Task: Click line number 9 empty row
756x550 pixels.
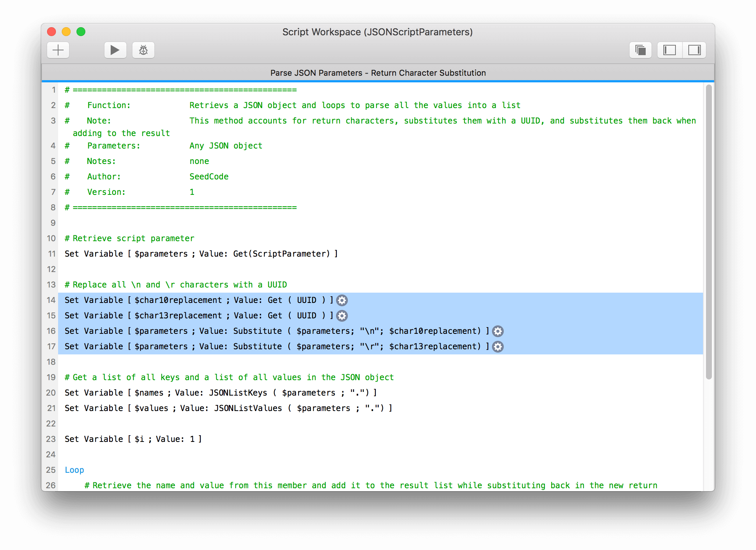Action: (53, 223)
